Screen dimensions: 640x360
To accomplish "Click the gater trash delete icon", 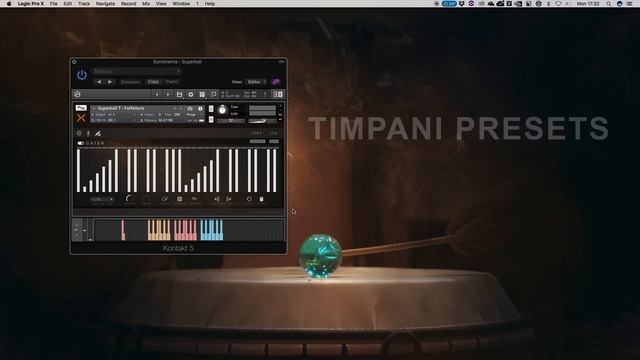I will [261, 199].
